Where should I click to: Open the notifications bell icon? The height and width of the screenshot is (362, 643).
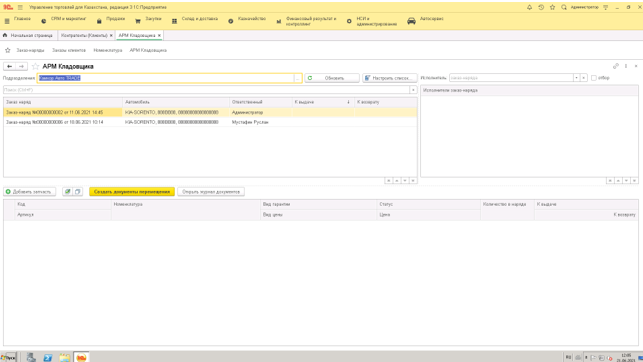[x=529, y=7]
